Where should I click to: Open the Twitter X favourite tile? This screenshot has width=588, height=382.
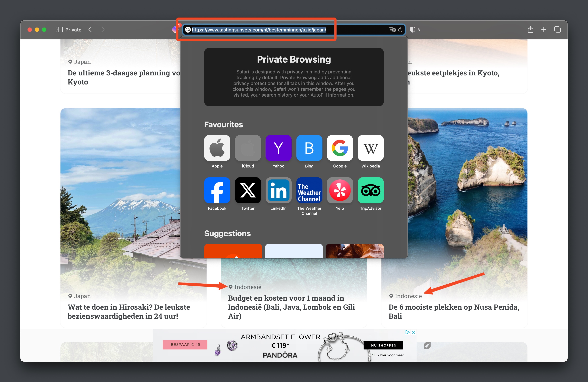(x=248, y=190)
